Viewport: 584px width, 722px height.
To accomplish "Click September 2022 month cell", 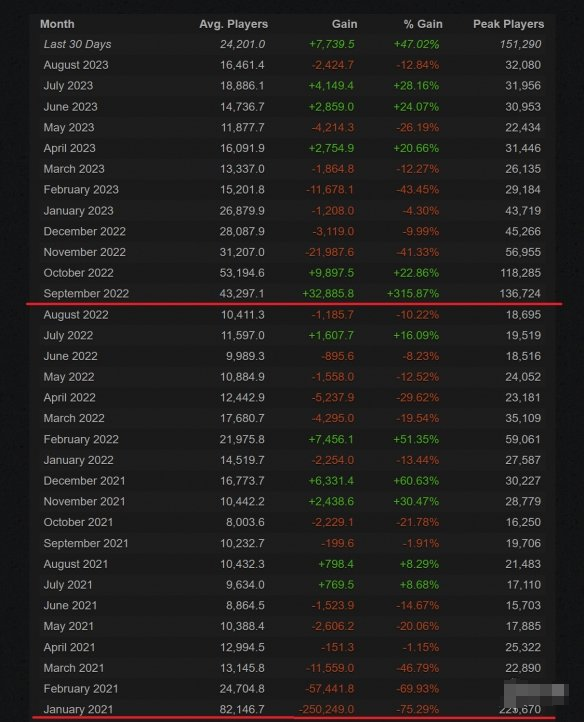I will click(x=86, y=293).
